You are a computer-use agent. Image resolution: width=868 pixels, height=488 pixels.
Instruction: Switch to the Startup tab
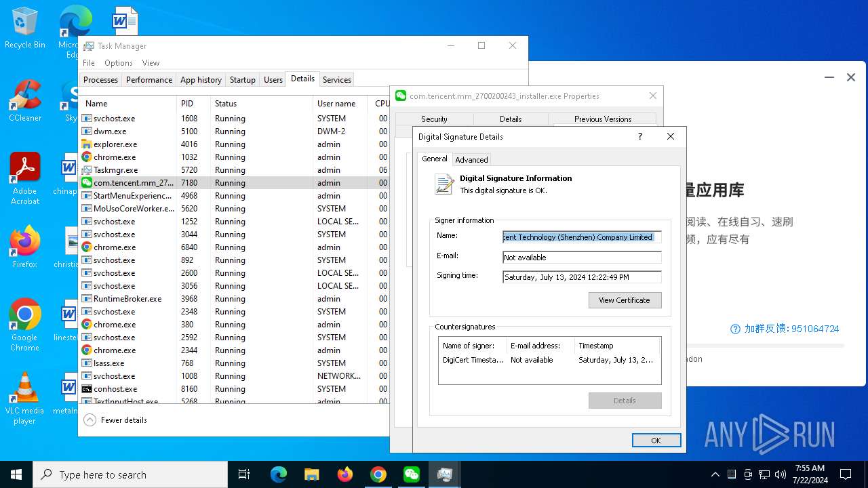242,79
